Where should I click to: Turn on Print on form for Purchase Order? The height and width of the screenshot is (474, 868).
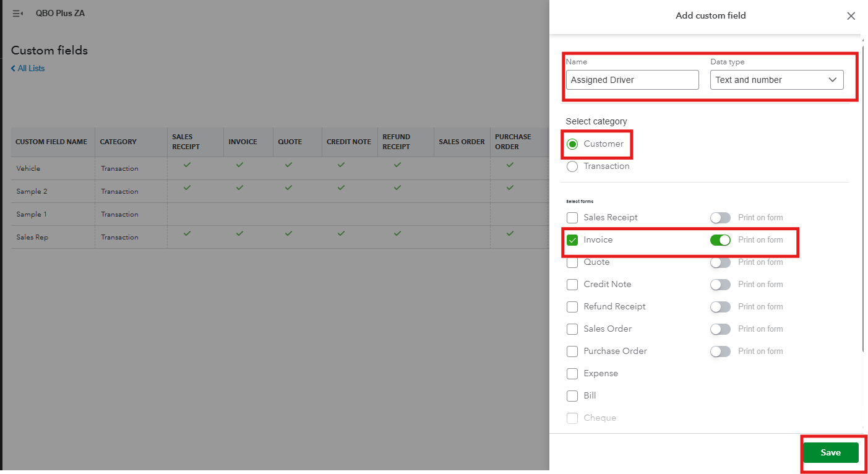click(x=720, y=351)
